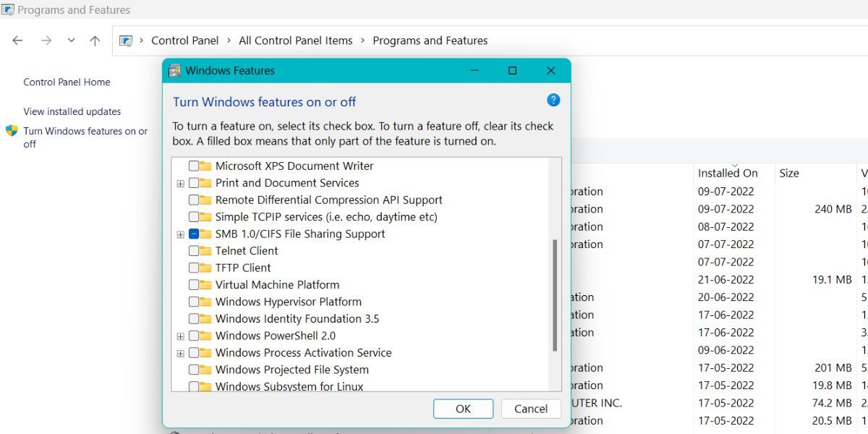
Task: Expand Windows Process Activation Service node
Action: [x=181, y=352]
